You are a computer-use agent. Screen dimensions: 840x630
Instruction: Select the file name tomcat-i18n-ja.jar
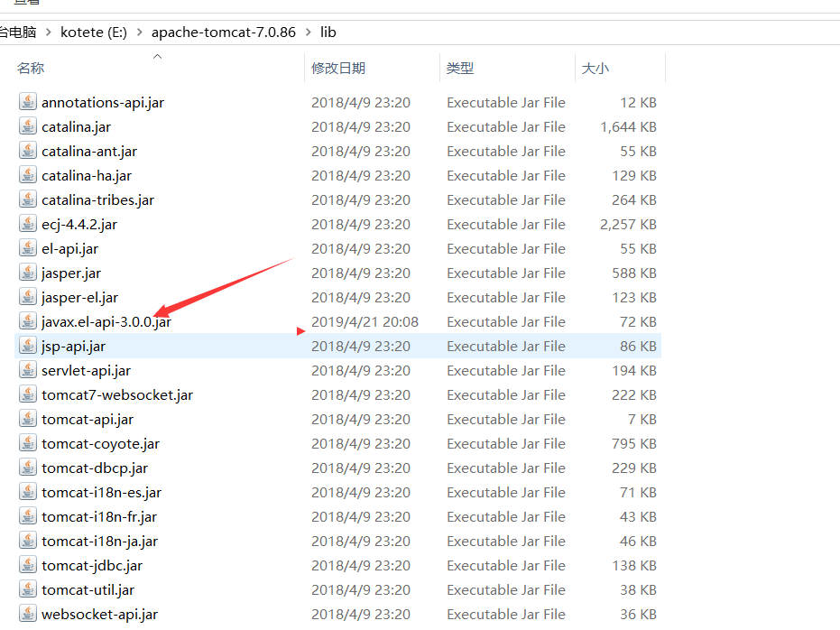[99, 541]
